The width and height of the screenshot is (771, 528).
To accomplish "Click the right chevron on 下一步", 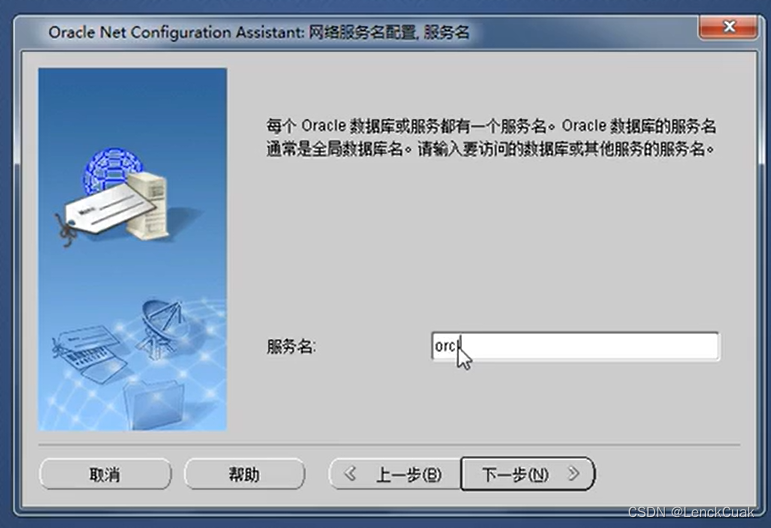I will (573, 474).
